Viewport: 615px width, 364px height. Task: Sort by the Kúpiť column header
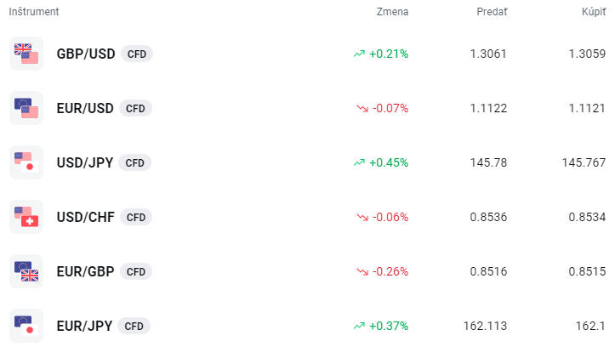click(594, 12)
